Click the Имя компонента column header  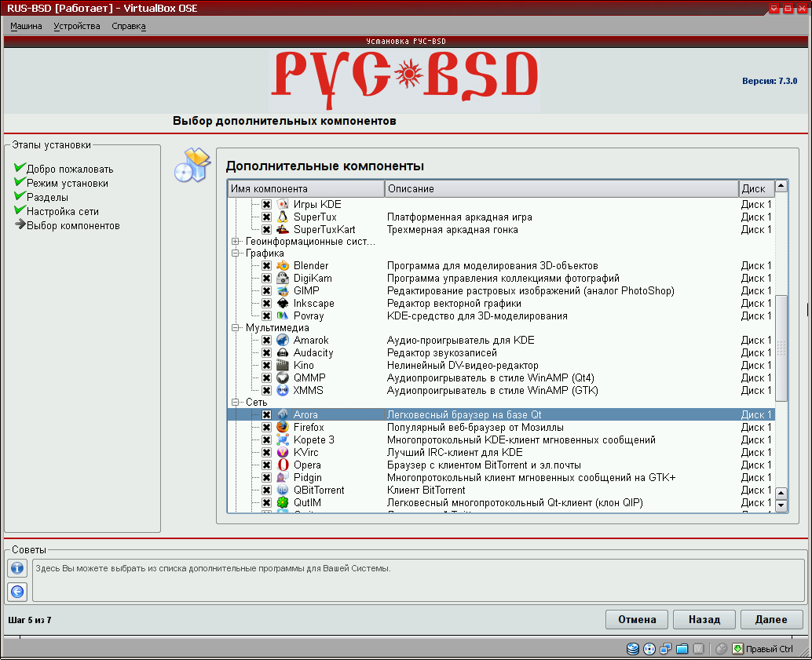point(306,188)
